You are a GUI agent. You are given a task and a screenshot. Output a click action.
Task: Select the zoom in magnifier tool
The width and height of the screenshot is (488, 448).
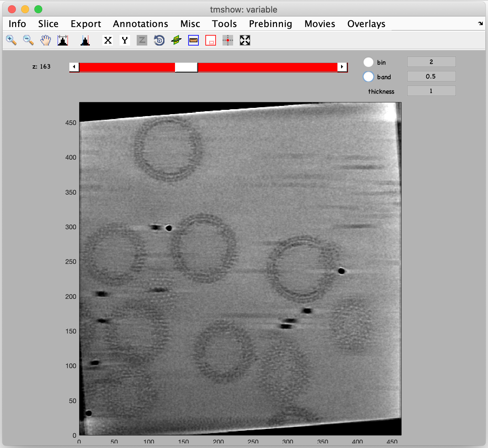point(11,40)
